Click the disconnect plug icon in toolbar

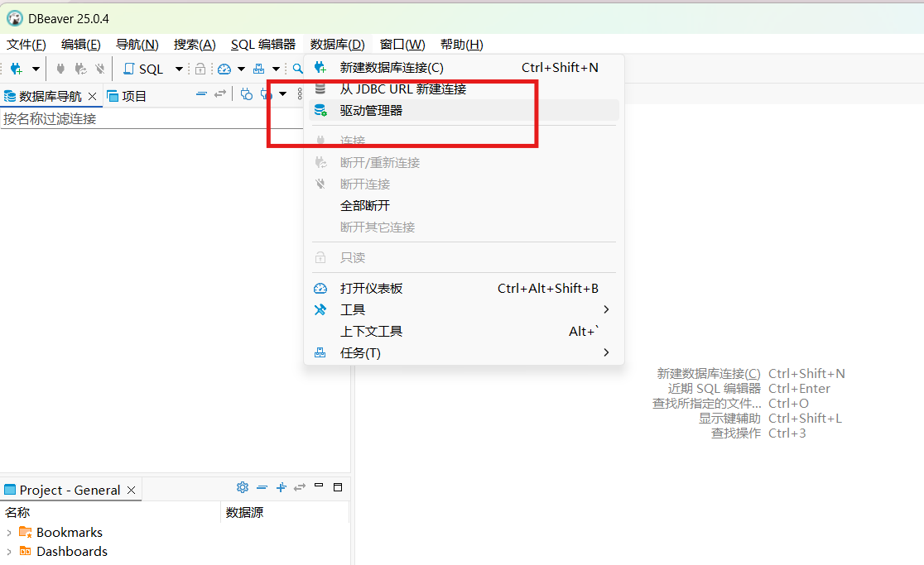coord(100,69)
